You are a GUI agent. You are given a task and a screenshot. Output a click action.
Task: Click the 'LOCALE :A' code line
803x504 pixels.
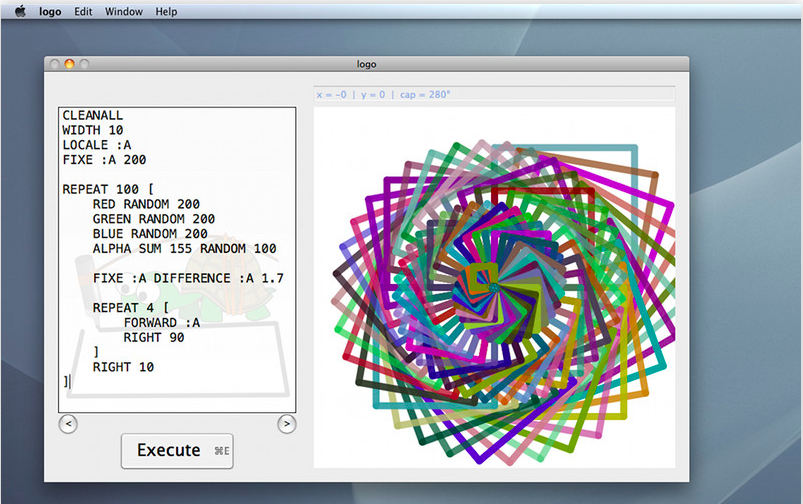click(x=97, y=145)
